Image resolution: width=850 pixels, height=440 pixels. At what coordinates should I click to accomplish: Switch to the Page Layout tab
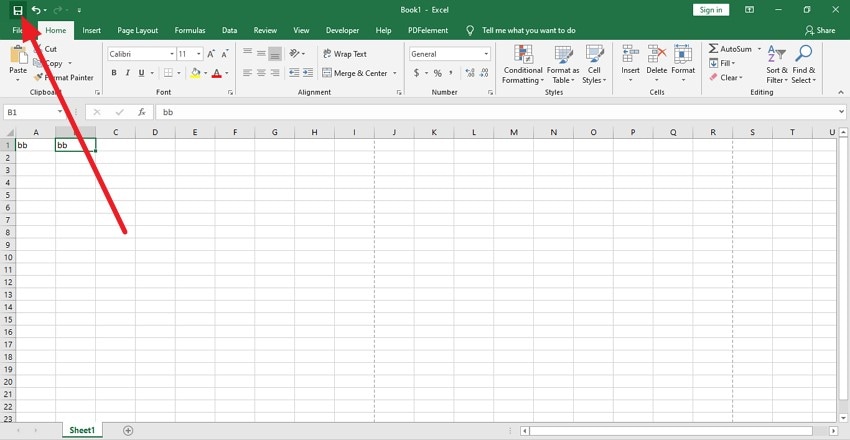tap(138, 30)
